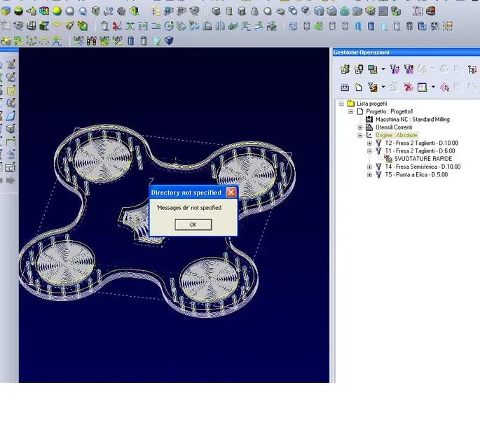Click the delete toolpath red X icon

407,87
